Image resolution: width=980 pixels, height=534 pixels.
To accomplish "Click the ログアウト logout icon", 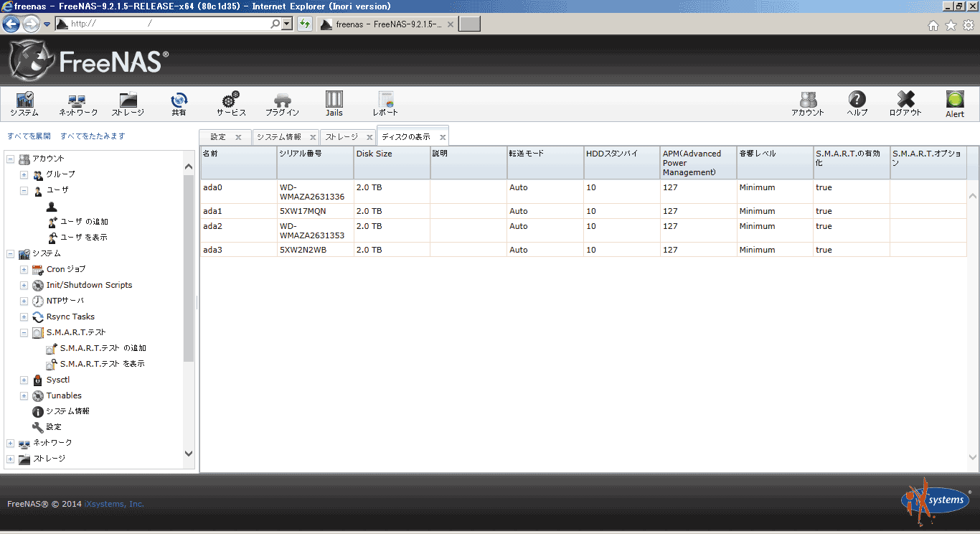I will tap(905, 104).
